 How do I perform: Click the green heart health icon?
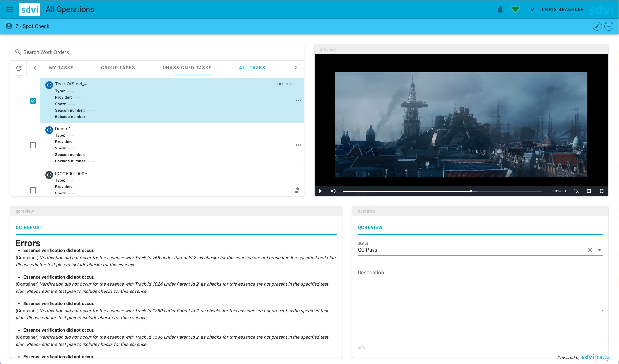[515, 9]
